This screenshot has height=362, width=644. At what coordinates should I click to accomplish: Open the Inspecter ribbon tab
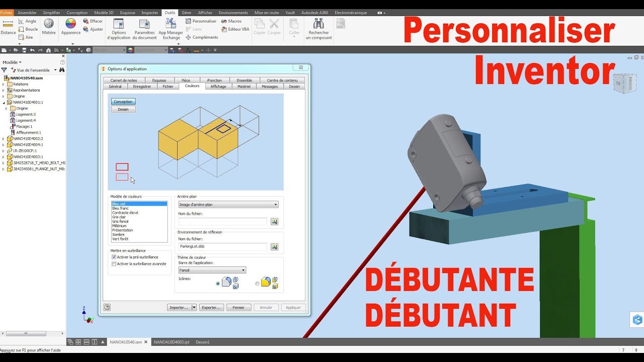click(150, 13)
